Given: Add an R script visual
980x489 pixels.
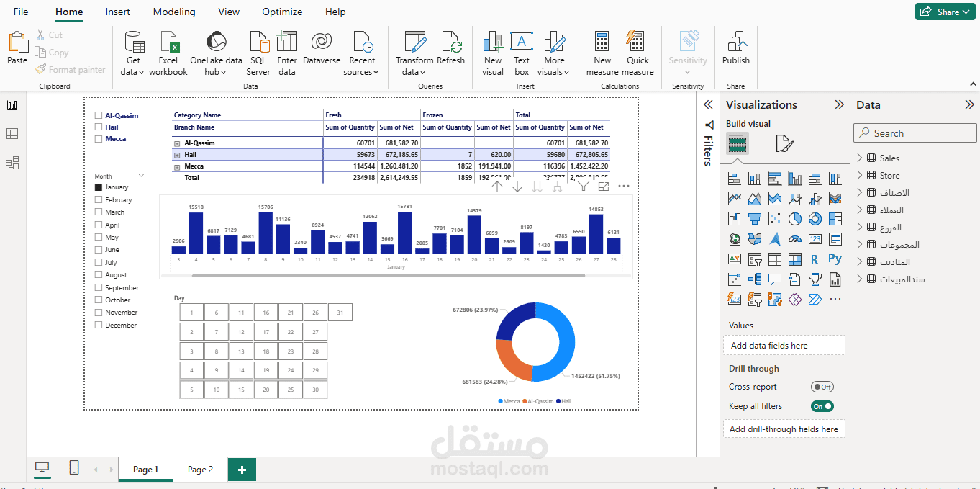Looking at the screenshot, I should 815,259.
